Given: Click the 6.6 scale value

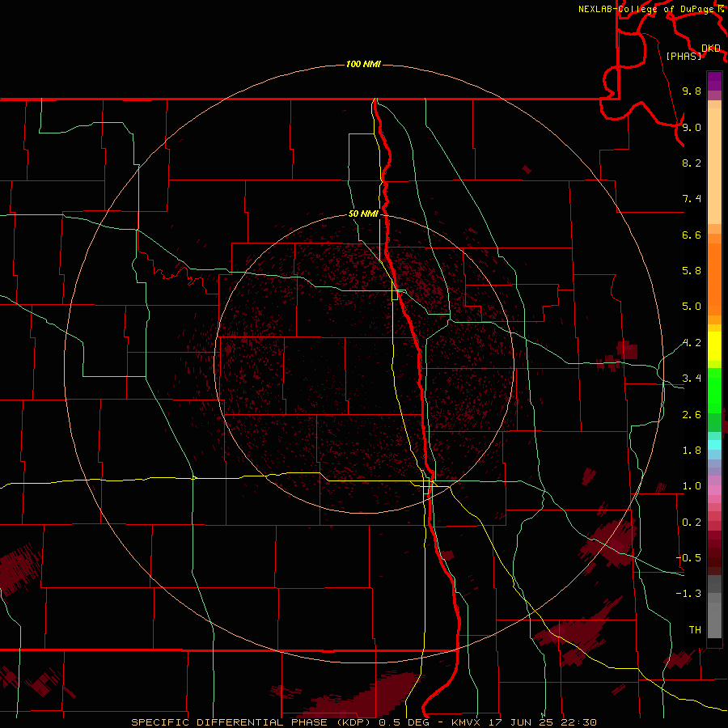Looking at the screenshot, I should 692,235.
